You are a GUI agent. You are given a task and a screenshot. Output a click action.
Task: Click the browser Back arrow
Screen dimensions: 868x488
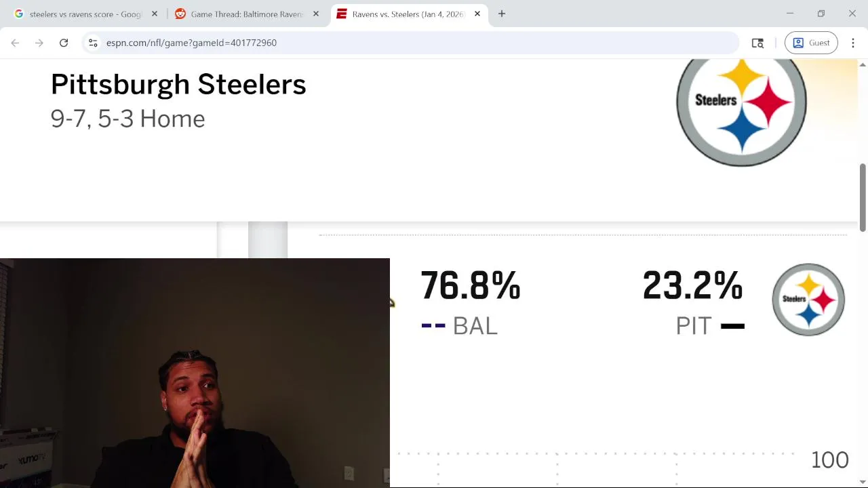[x=15, y=43]
